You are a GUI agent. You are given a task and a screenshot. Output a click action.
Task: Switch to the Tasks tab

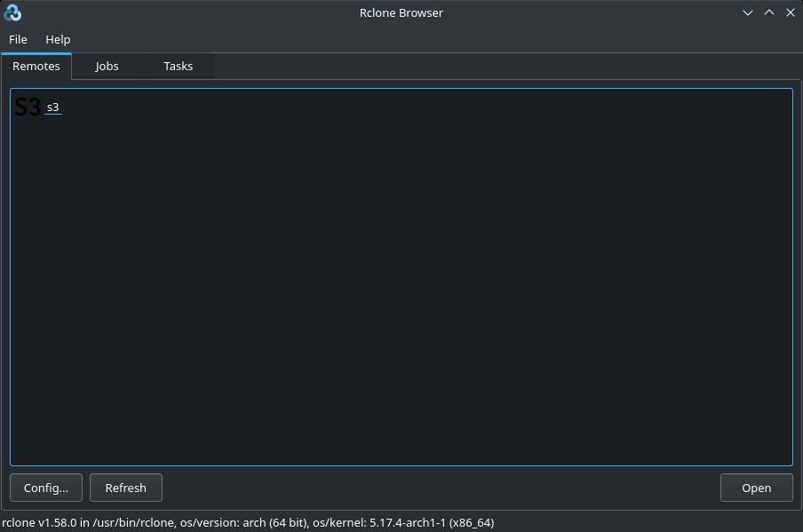tap(179, 66)
